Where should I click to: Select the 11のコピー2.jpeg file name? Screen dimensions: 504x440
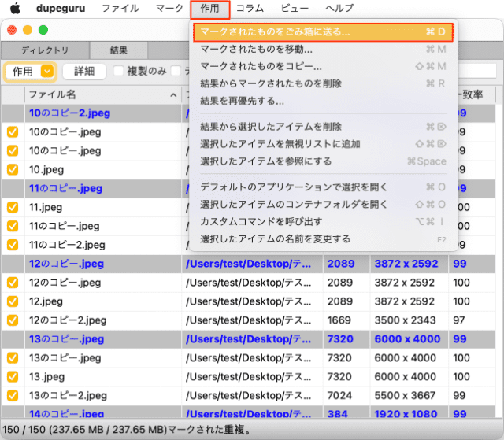tap(67, 245)
